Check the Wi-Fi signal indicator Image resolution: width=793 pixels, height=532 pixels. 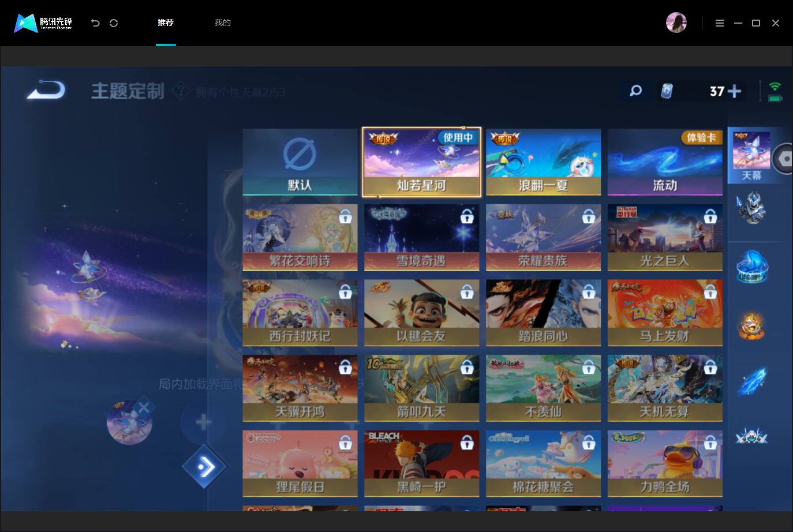click(775, 87)
